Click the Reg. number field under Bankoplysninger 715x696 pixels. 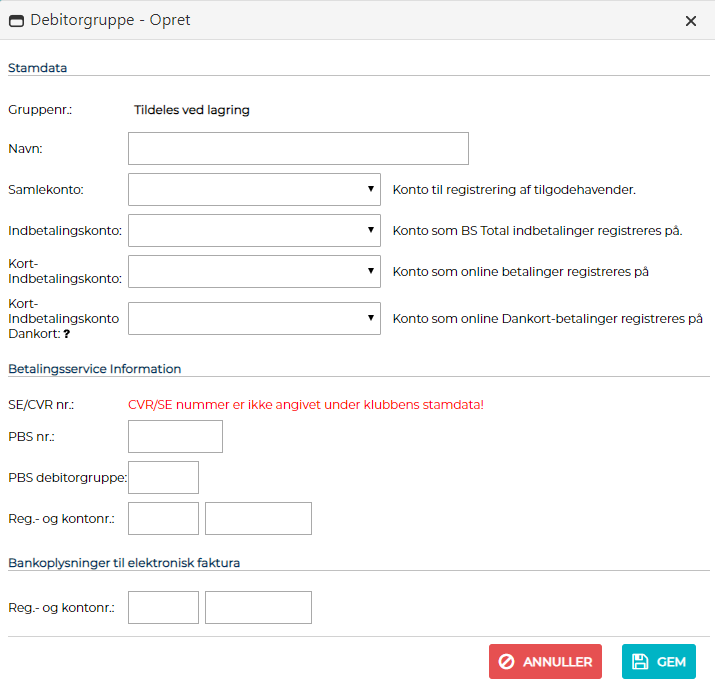pyautogui.click(x=164, y=607)
